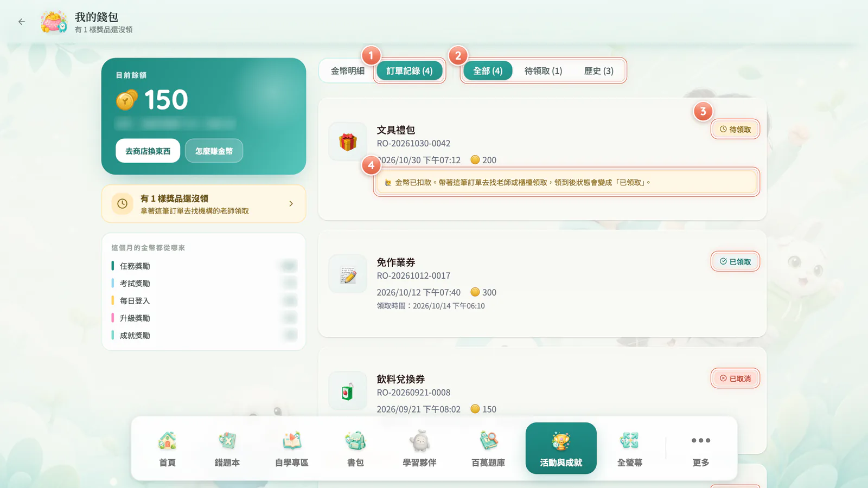This screenshot has width=868, height=488.
Task: Click the wallet piggy bank icon
Action: (x=54, y=22)
